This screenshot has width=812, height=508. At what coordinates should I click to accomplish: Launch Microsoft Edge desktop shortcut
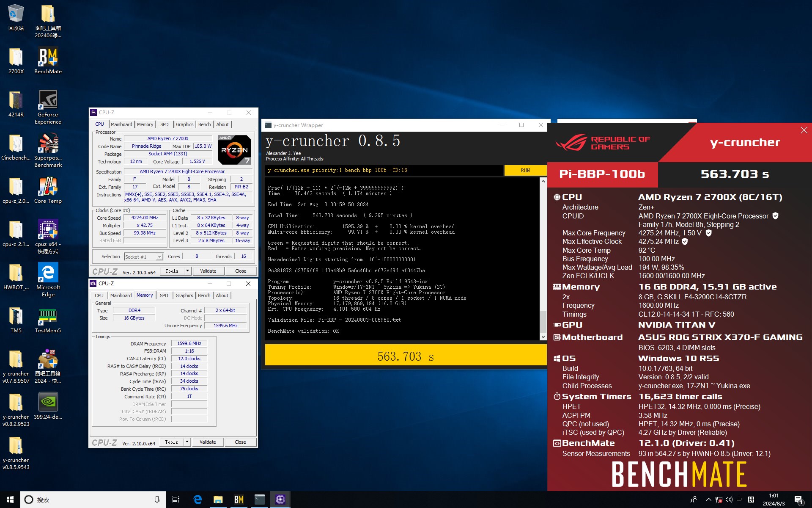pyautogui.click(x=48, y=280)
